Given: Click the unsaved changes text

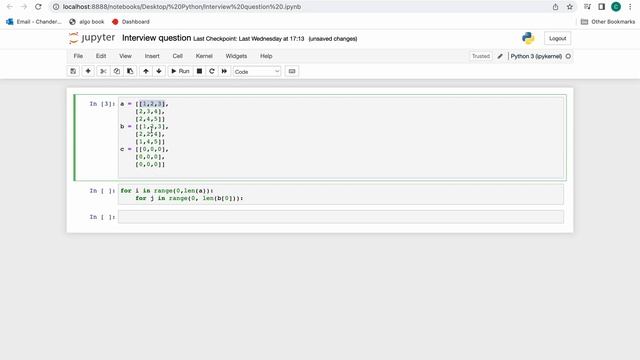Looking at the screenshot, I should [333, 39].
